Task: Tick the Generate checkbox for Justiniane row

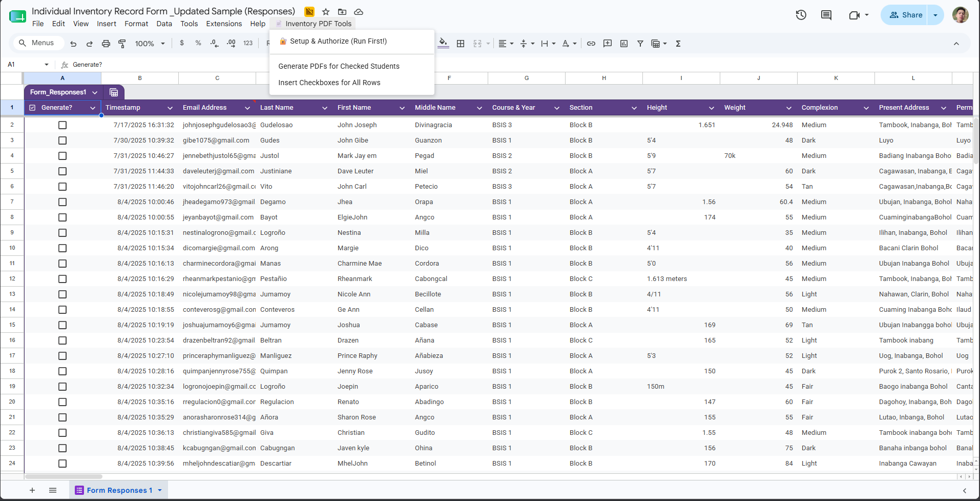Action: tap(62, 171)
